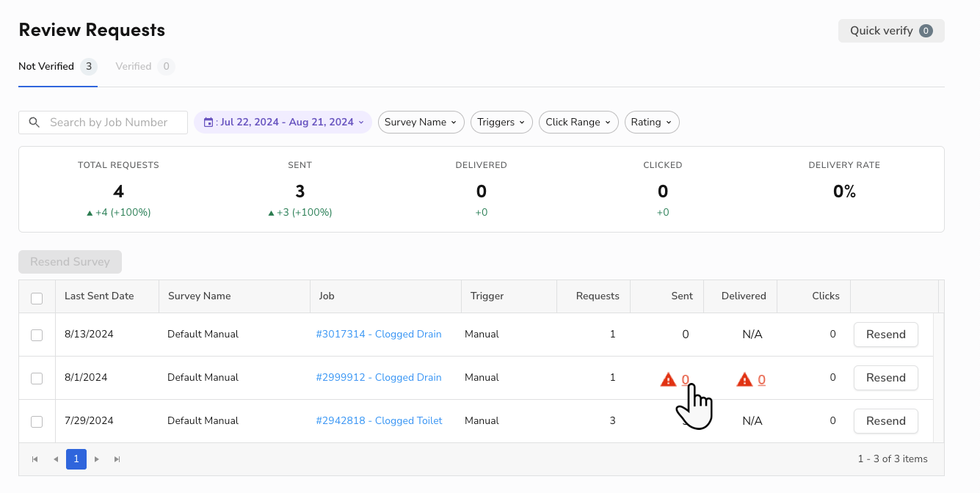Click the Review Requests heading

point(92,30)
